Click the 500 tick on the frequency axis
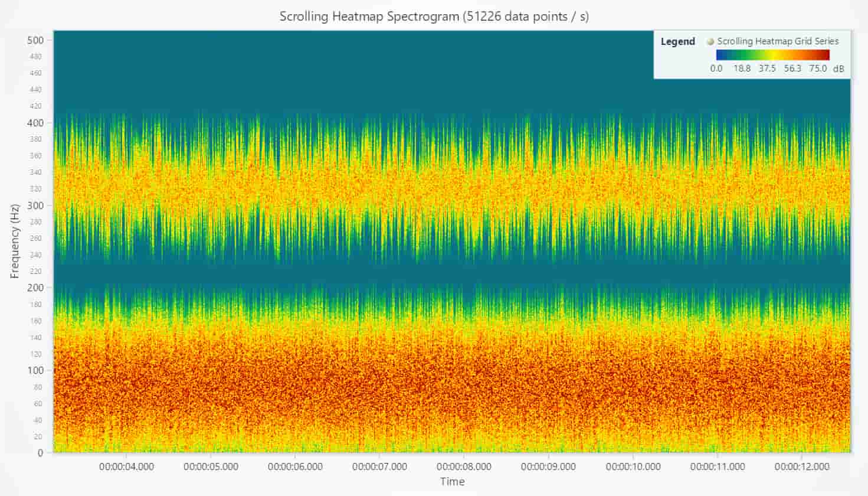The image size is (868, 496). tap(35, 40)
